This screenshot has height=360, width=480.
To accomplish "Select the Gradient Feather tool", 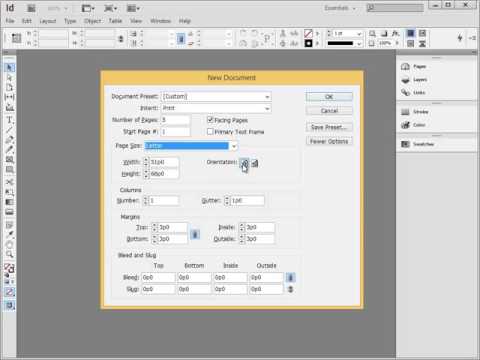I will click(9, 212).
